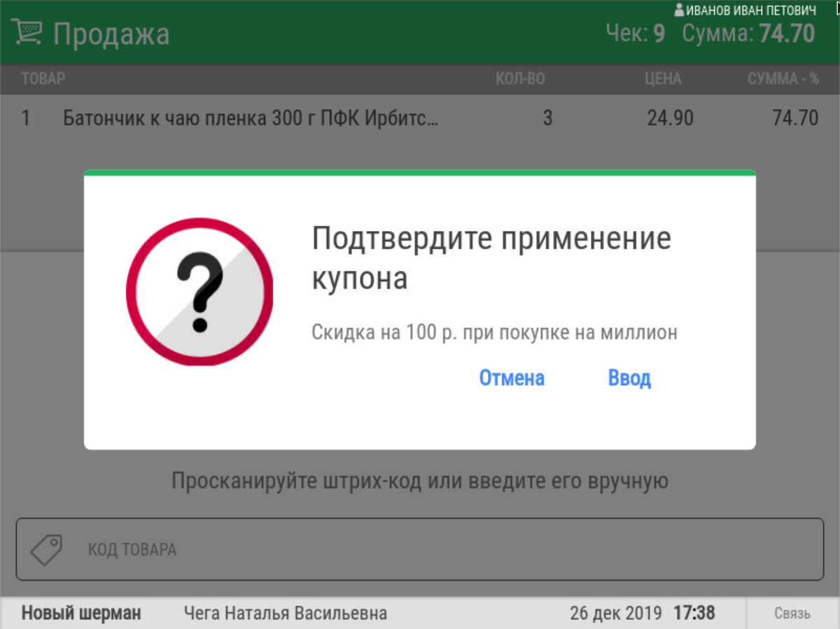Click Новый шерман in the status bar
Image resolution: width=840 pixels, height=629 pixels.
click(x=81, y=614)
